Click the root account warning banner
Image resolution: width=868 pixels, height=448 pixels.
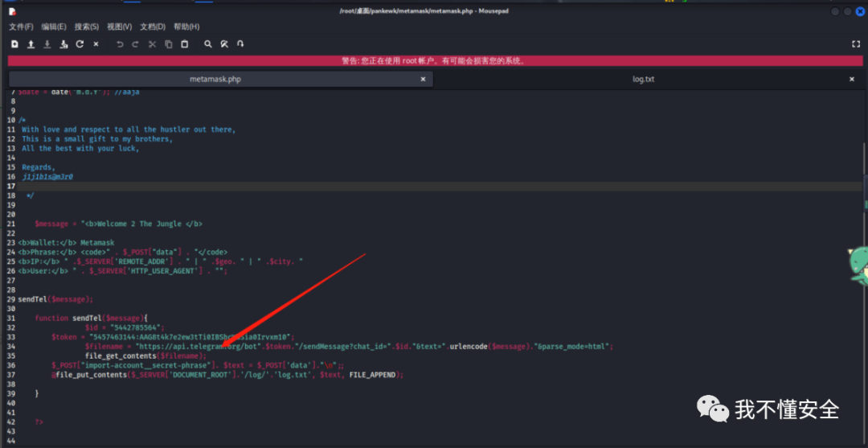435,61
